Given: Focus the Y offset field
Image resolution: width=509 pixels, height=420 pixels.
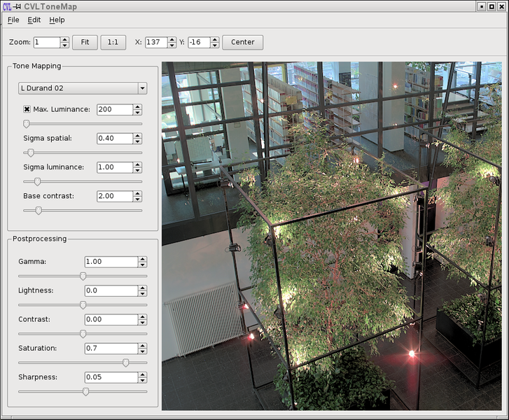Looking at the screenshot, I should (x=199, y=42).
